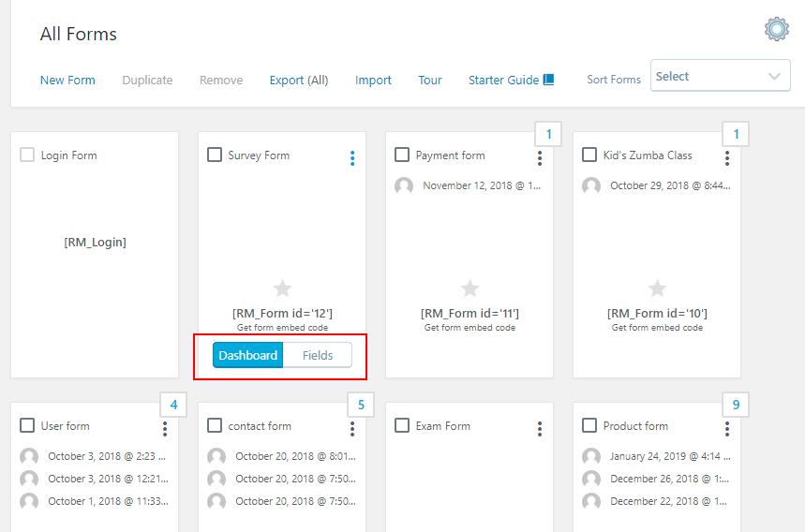Click the star on Kid's Zumba Class

657,288
